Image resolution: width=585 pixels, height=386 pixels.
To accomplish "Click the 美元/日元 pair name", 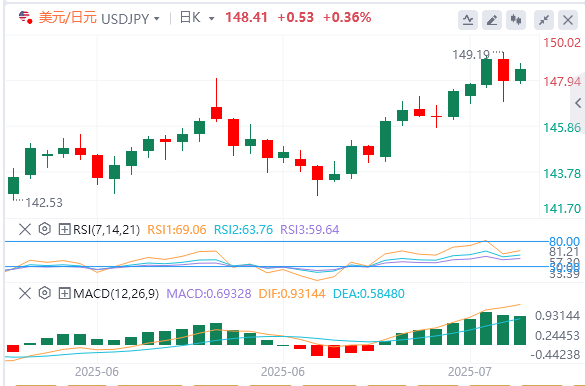I will (x=68, y=18).
